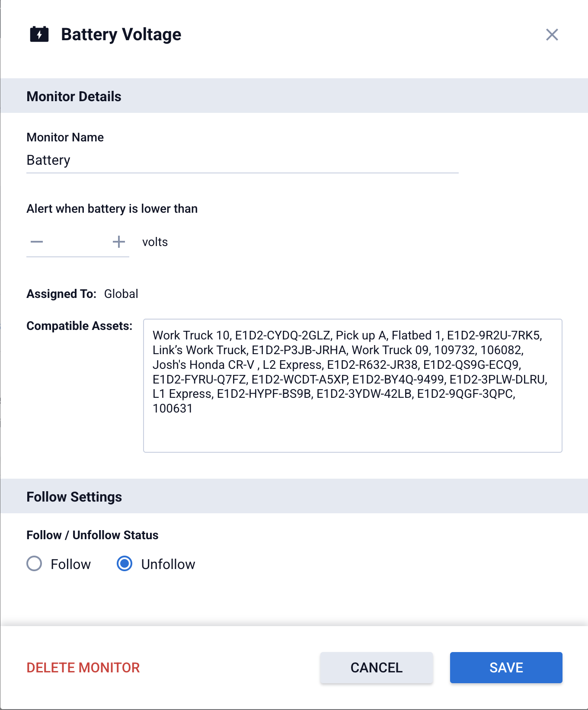Click the volts value field below the alert label
The height and width of the screenshot is (710, 588).
click(78, 242)
